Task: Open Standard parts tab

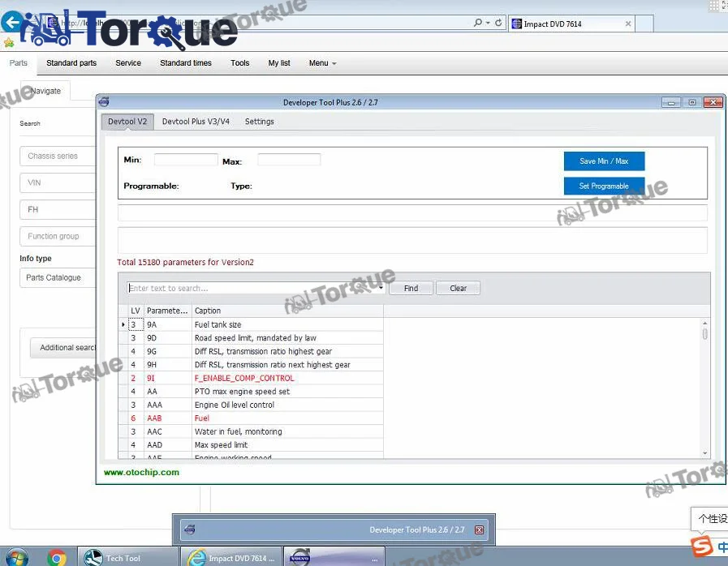Action: 71,63
